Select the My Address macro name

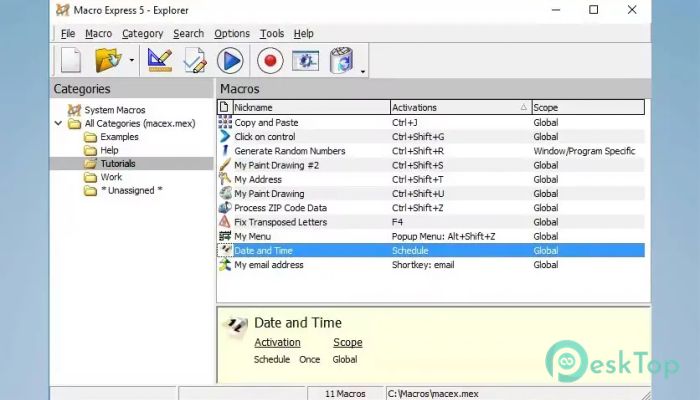click(x=258, y=179)
